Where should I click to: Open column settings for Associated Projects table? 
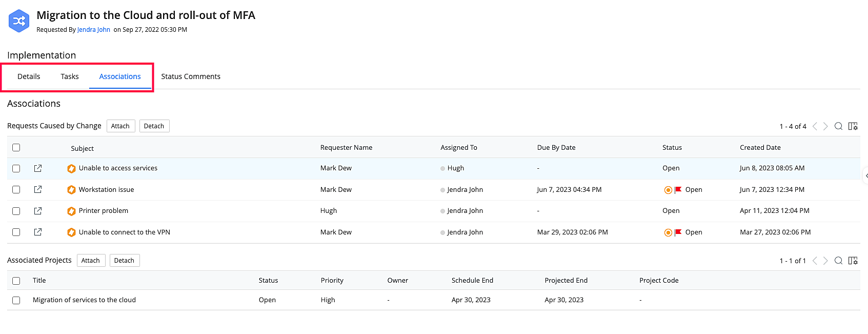[853, 261]
